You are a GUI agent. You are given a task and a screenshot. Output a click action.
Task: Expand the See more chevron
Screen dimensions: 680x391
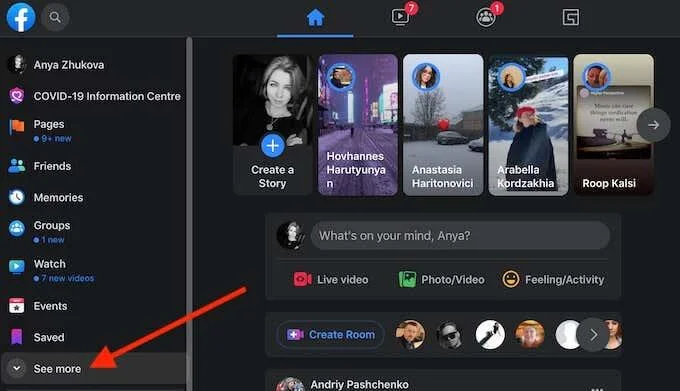point(16,368)
